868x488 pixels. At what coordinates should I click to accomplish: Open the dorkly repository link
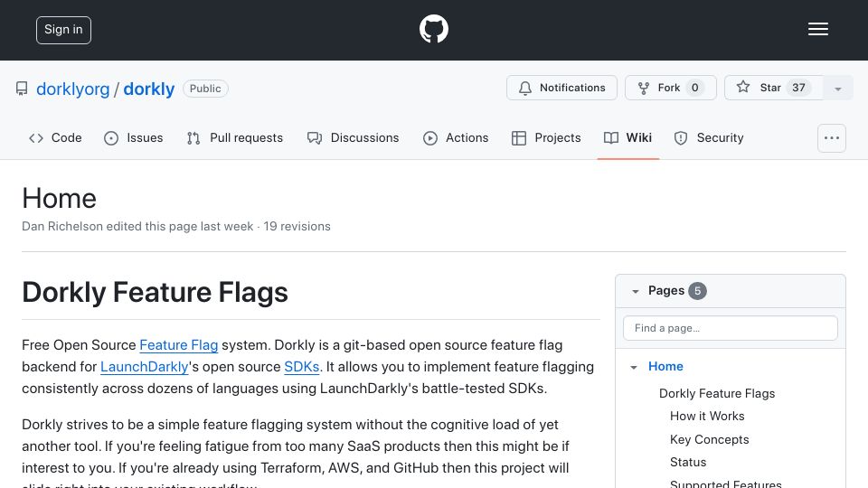point(148,89)
